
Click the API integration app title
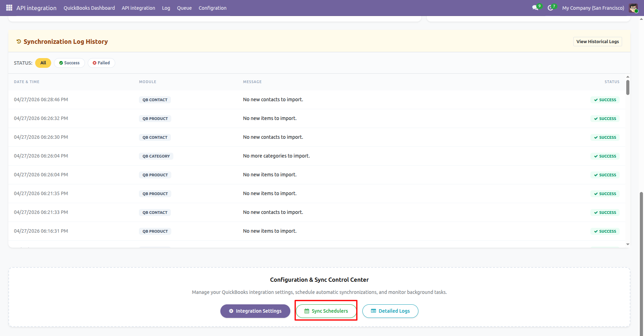coord(36,8)
